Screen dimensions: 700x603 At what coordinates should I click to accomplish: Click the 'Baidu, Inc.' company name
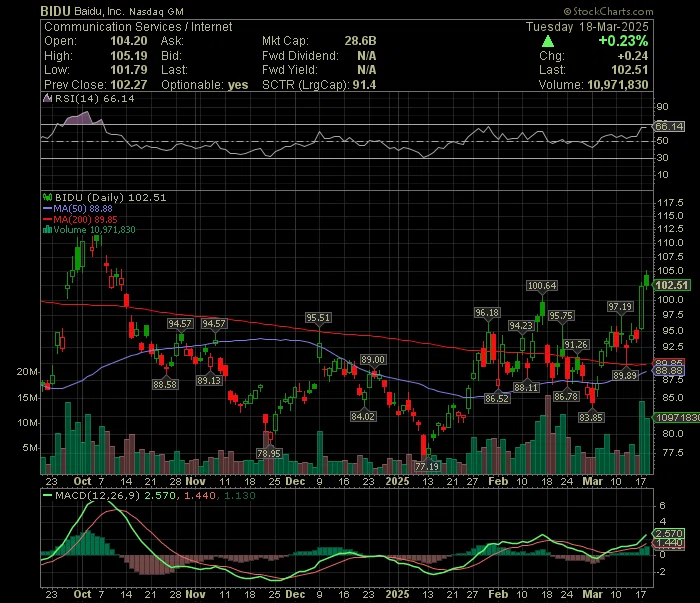[99, 12]
